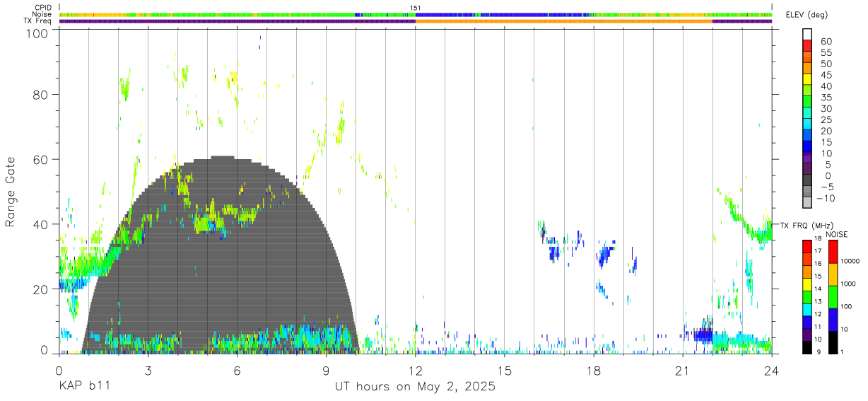Pick the yellow 40-45 segment of ELEV colorbar
This screenshot has width=868, height=401.
807,79
